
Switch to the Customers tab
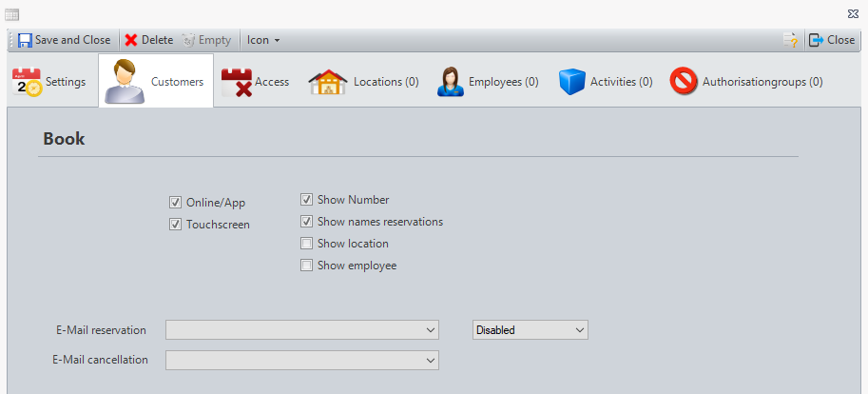(x=156, y=82)
